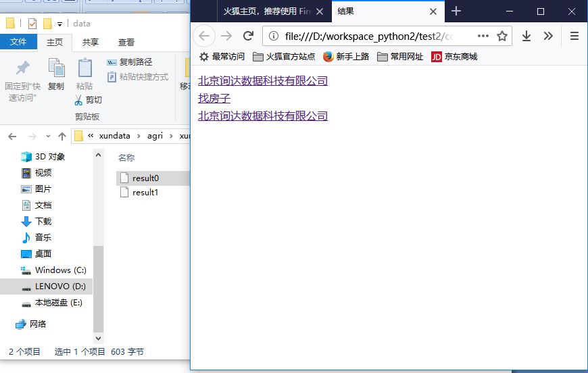Expand chevron after agri breadcrumb
This screenshot has width=588, height=373.
(172, 136)
